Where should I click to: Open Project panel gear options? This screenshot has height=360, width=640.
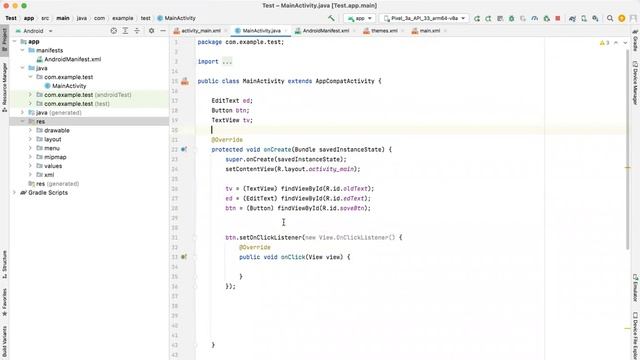click(151, 31)
